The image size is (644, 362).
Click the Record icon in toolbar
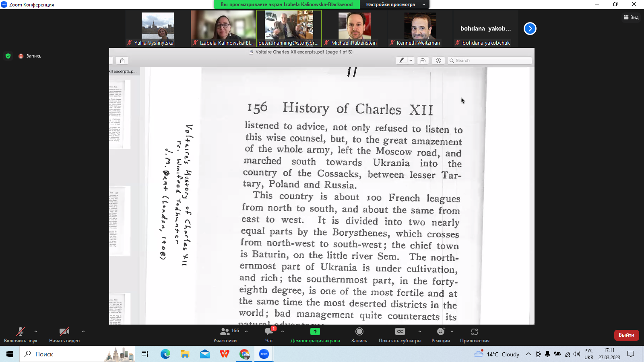pos(359,332)
